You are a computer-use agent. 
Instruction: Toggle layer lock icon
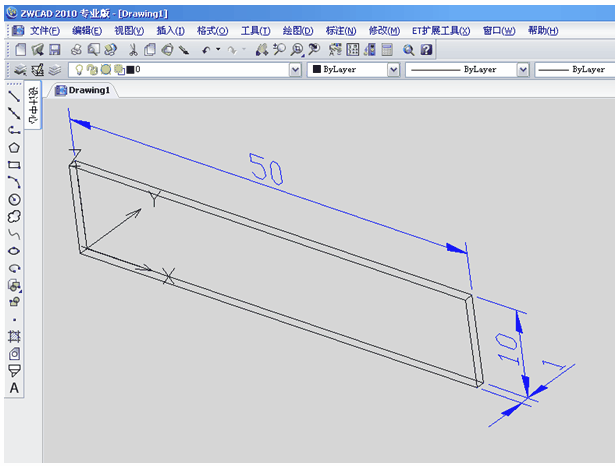(x=118, y=70)
